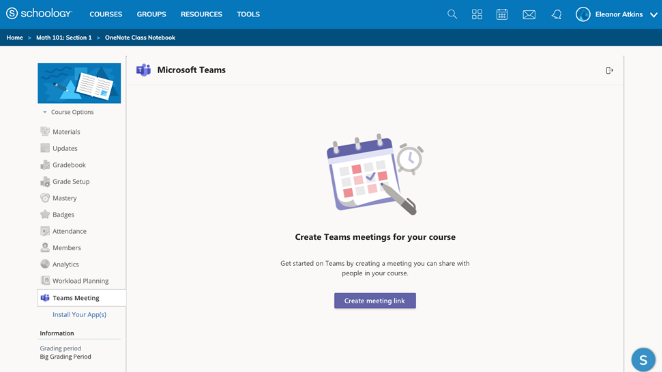The height and width of the screenshot is (372, 662).
Task: Open the round S help button
Action: pyautogui.click(x=643, y=360)
